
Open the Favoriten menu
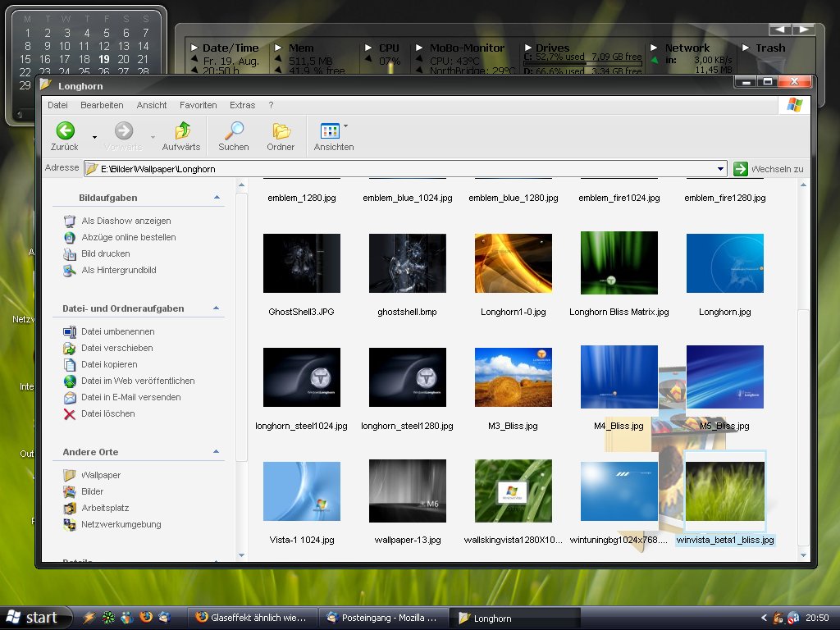click(198, 105)
